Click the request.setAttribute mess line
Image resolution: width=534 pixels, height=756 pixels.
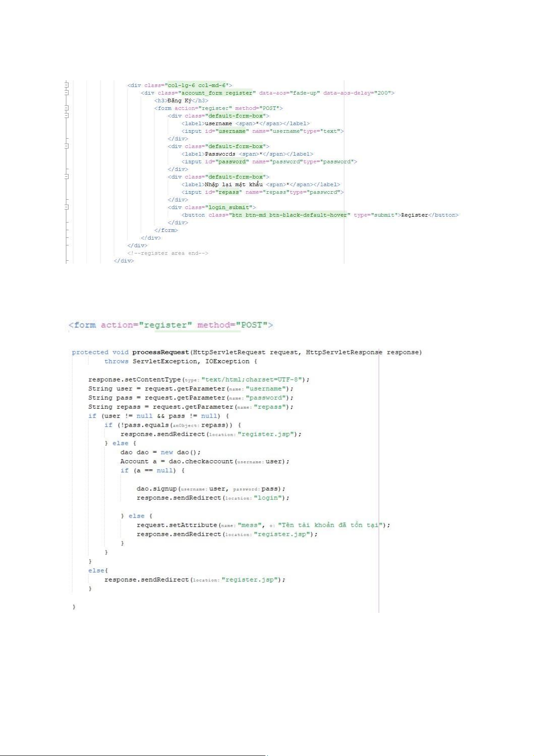pyautogui.click(x=263, y=525)
